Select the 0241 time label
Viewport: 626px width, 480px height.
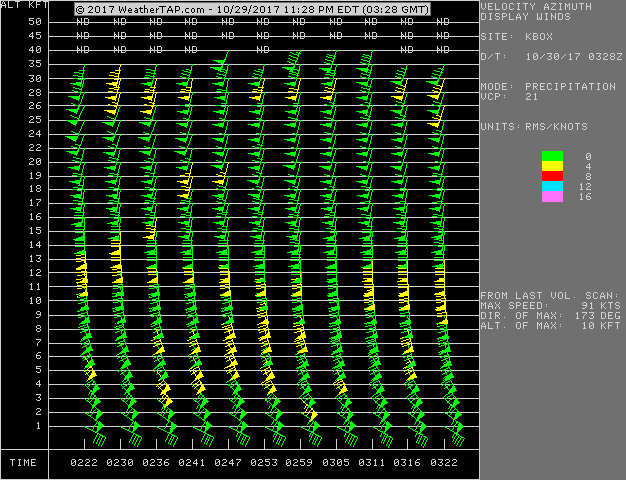tap(192, 462)
